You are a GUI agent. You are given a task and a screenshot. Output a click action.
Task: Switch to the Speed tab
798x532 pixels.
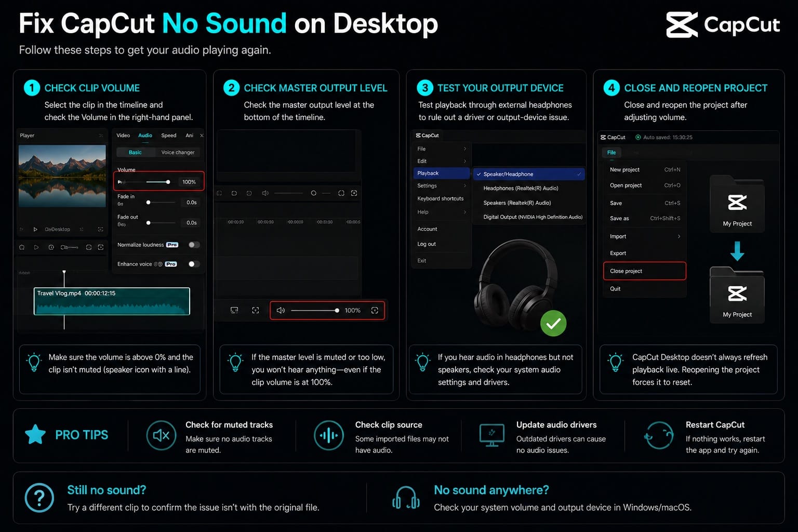click(x=169, y=136)
